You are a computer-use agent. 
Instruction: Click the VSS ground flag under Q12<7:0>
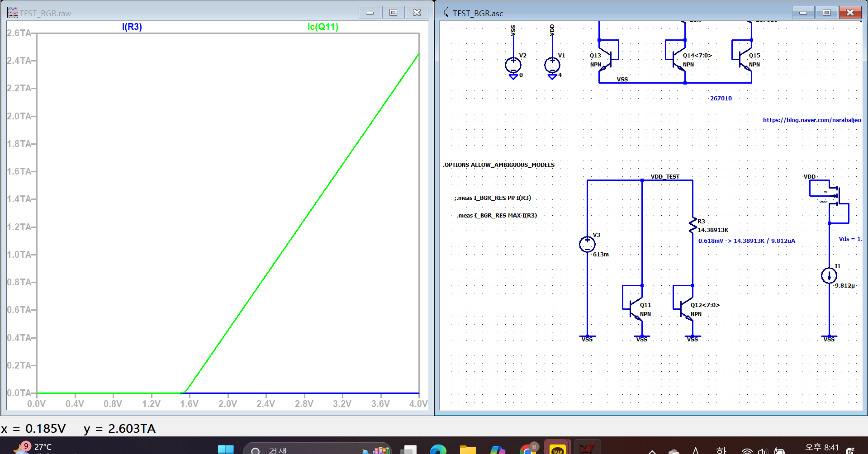point(693,338)
